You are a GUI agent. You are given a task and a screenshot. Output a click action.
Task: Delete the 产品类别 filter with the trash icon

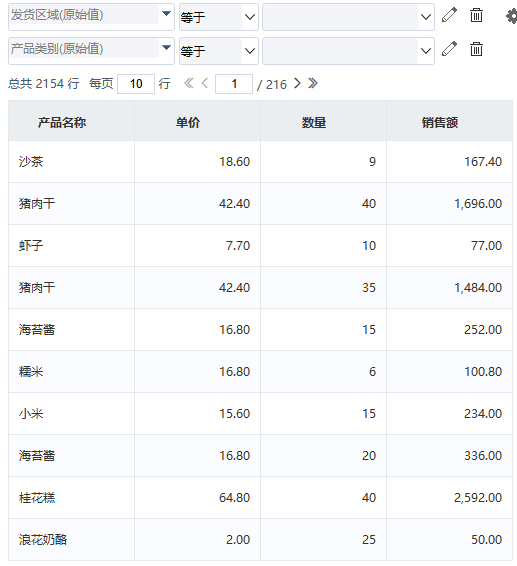(x=476, y=49)
